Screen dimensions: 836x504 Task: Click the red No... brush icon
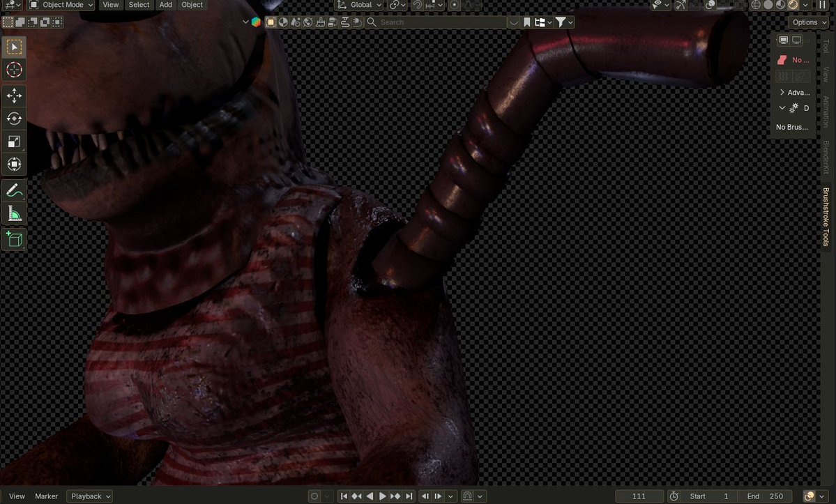tap(782, 60)
